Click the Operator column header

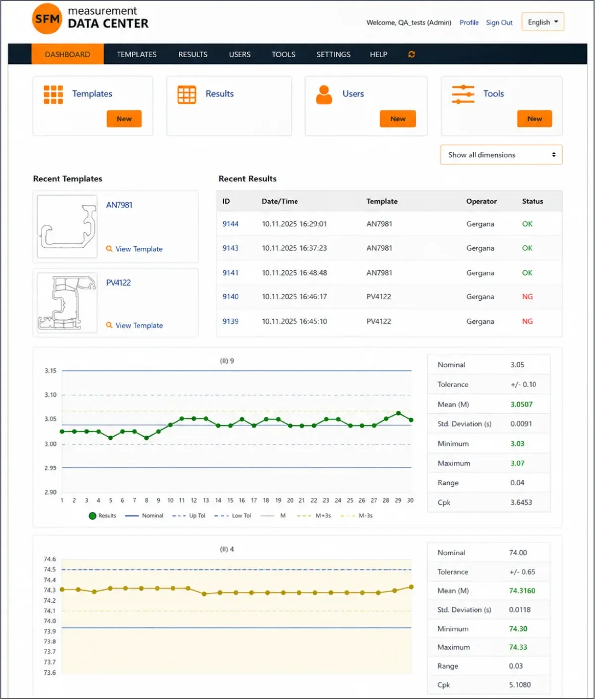(x=481, y=201)
